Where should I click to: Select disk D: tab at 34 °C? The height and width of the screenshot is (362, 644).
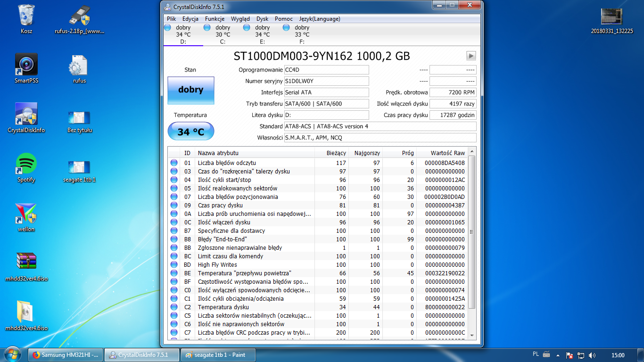(x=183, y=34)
